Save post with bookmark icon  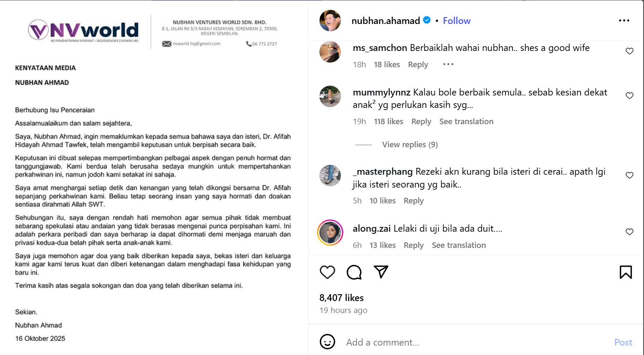click(x=626, y=272)
